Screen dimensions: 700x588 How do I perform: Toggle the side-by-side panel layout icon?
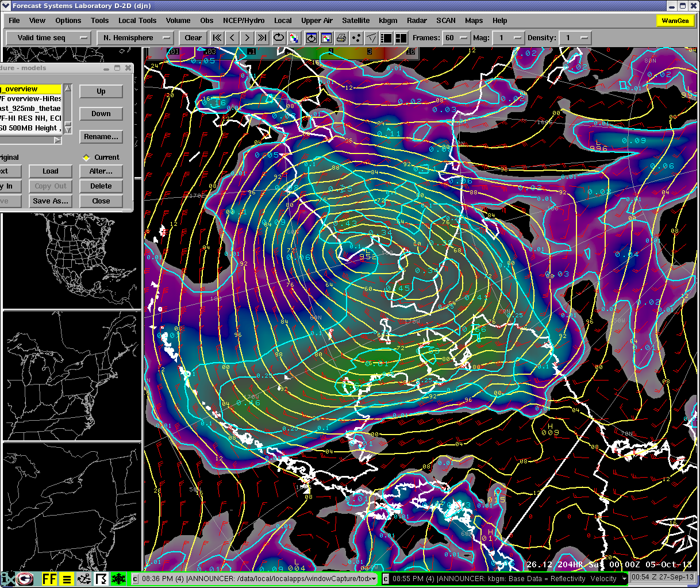[x=387, y=38]
